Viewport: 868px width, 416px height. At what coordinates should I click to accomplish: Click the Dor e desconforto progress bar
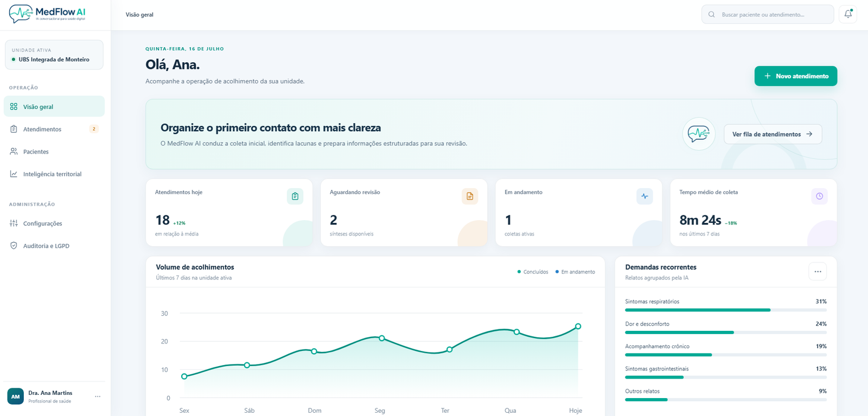pos(726,332)
